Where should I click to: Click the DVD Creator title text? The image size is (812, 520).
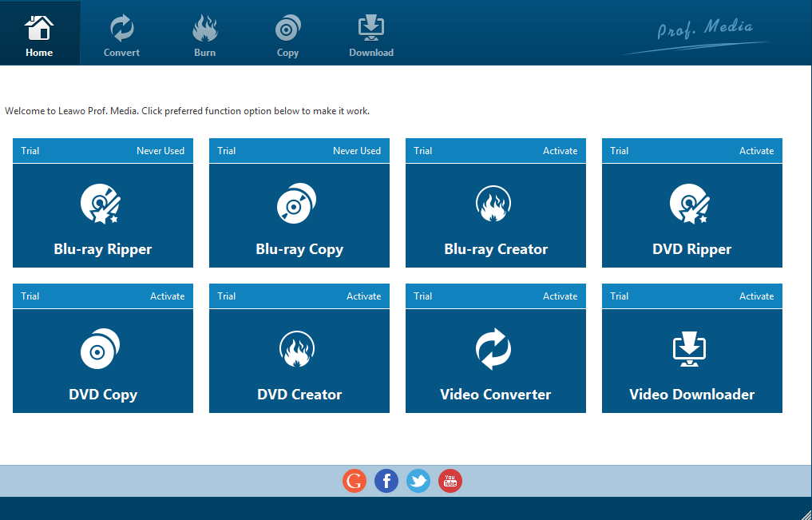(299, 395)
